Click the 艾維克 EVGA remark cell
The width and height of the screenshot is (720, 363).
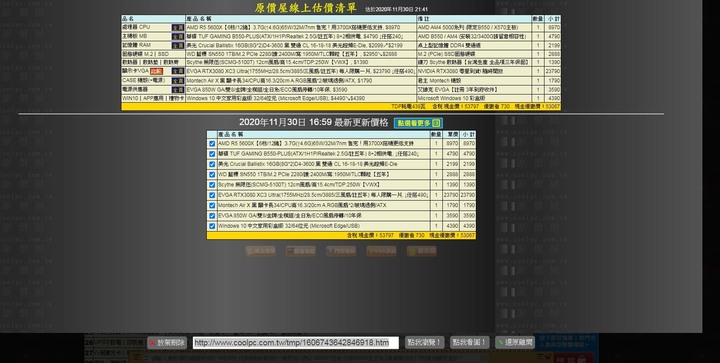(x=474, y=89)
